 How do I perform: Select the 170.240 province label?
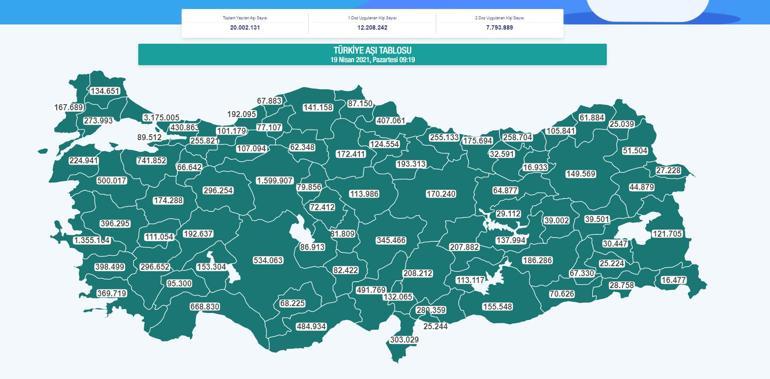point(441,194)
